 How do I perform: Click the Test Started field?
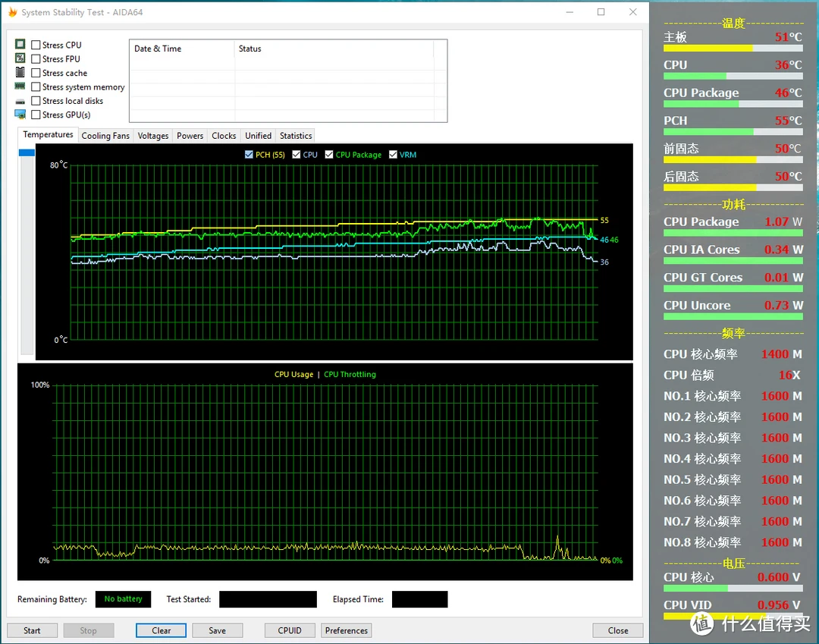pyautogui.click(x=268, y=599)
